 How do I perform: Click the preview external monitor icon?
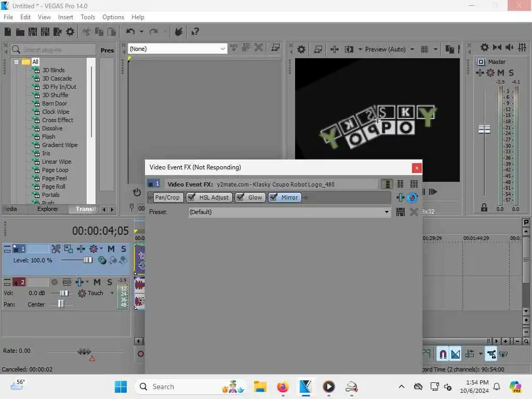318,49
